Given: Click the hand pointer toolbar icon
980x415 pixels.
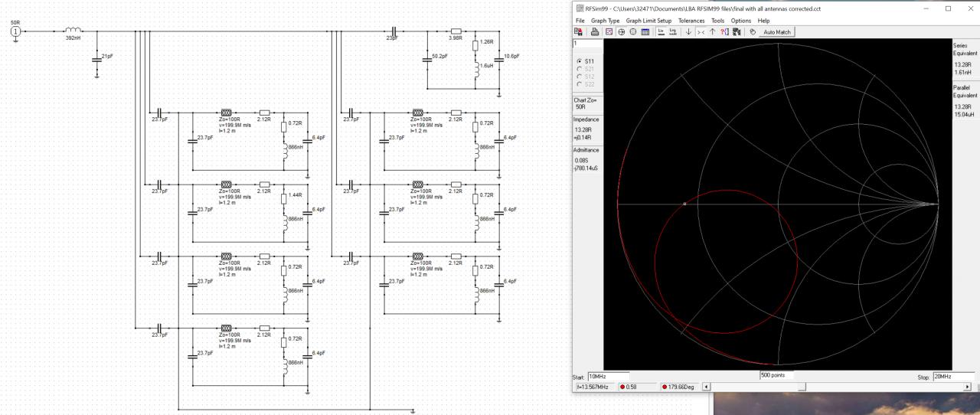Looking at the screenshot, I should click(753, 31).
